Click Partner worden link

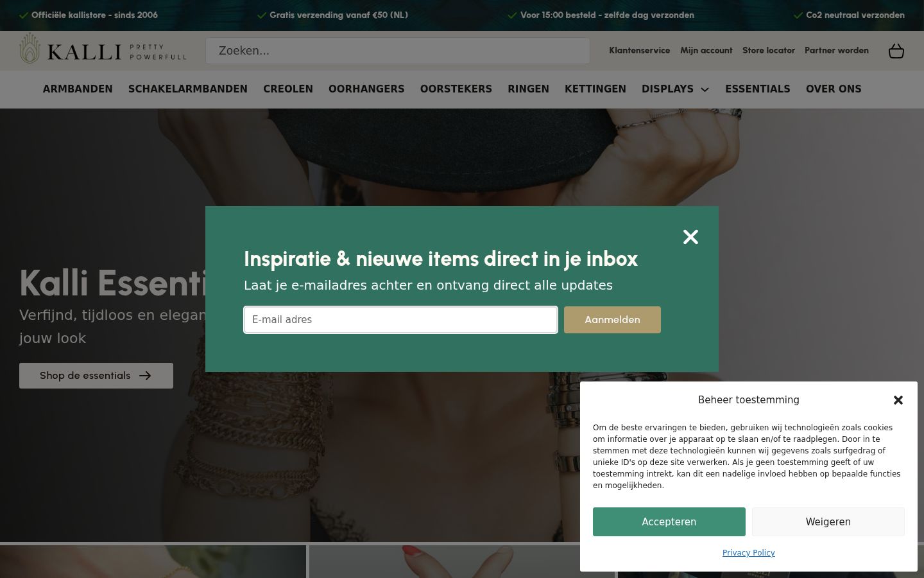click(837, 50)
